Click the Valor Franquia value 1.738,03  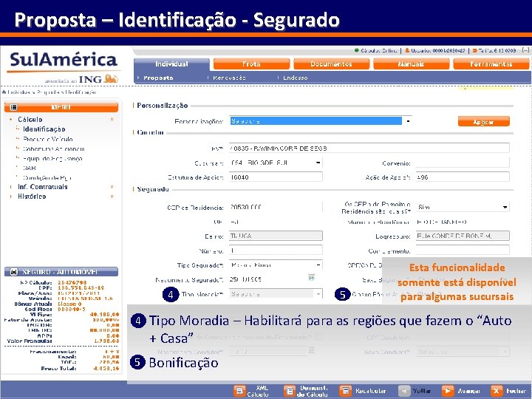coord(106,341)
